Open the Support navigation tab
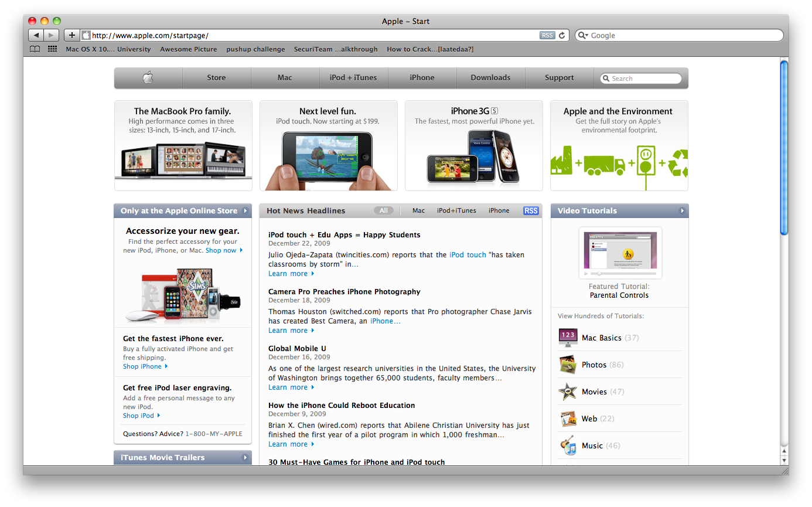 pos(559,77)
